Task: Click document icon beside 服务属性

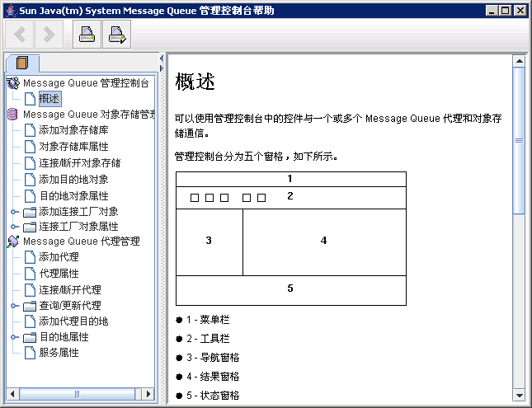Action: [30, 353]
